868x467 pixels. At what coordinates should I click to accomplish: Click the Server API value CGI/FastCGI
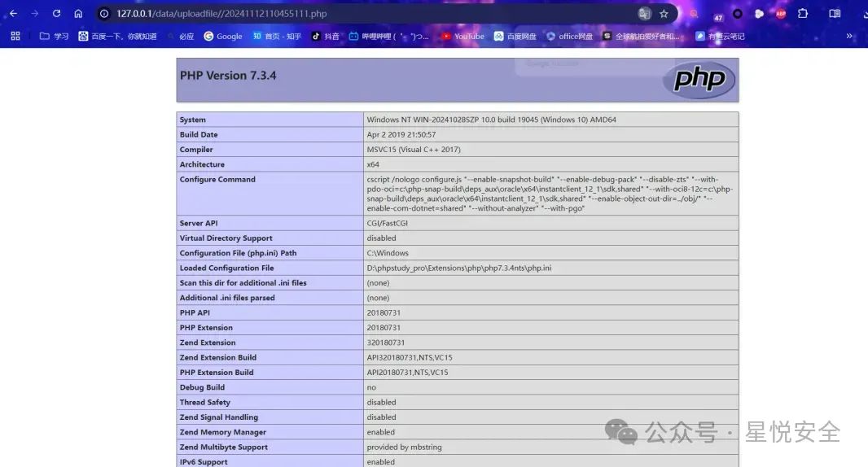[387, 223]
